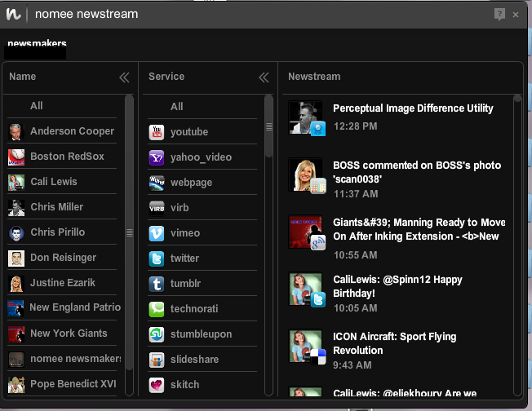The image size is (532, 411).
Task: Open Perceptual Image Difference Utility post
Action: pos(413,108)
